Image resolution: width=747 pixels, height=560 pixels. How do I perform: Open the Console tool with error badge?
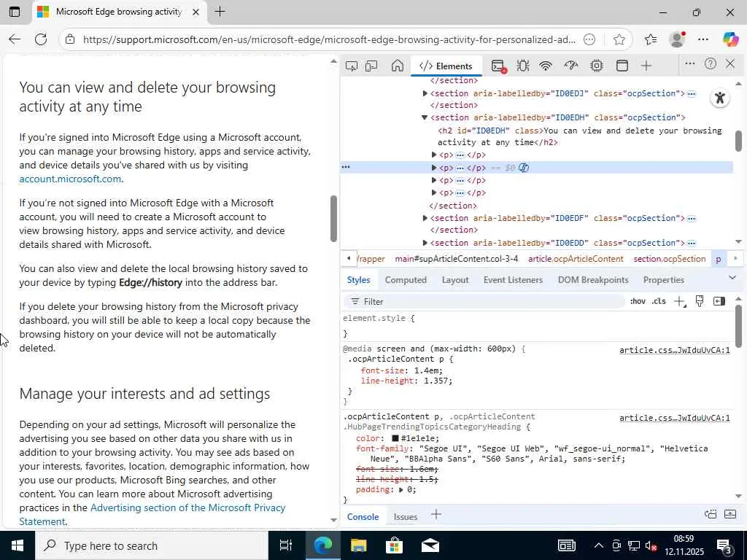498,66
